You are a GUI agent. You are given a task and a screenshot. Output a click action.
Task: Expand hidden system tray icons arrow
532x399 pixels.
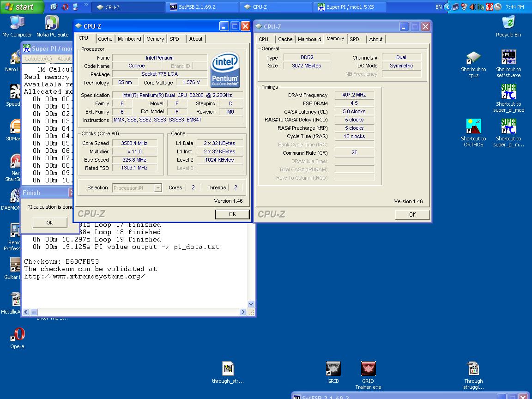[447, 7]
